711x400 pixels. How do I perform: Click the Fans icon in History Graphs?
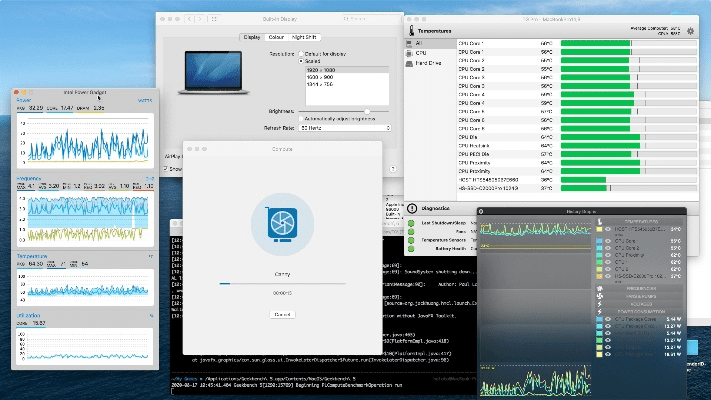pyautogui.click(x=602, y=295)
